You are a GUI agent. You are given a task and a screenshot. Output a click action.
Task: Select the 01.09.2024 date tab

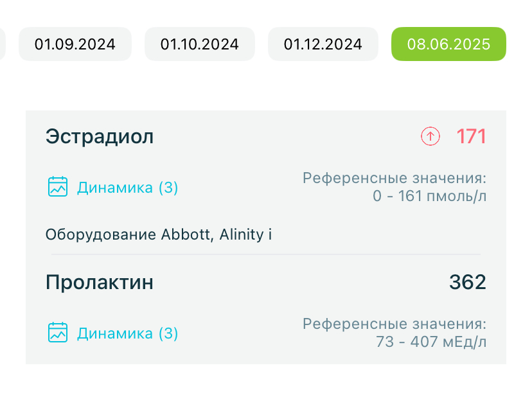(x=75, y=44)
